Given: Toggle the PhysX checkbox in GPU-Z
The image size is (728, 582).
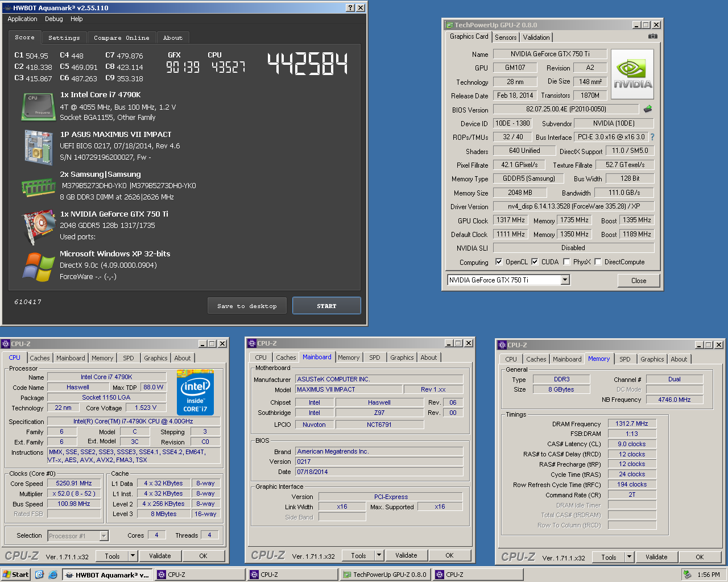Looking at the screenshot, I should 566,262.
